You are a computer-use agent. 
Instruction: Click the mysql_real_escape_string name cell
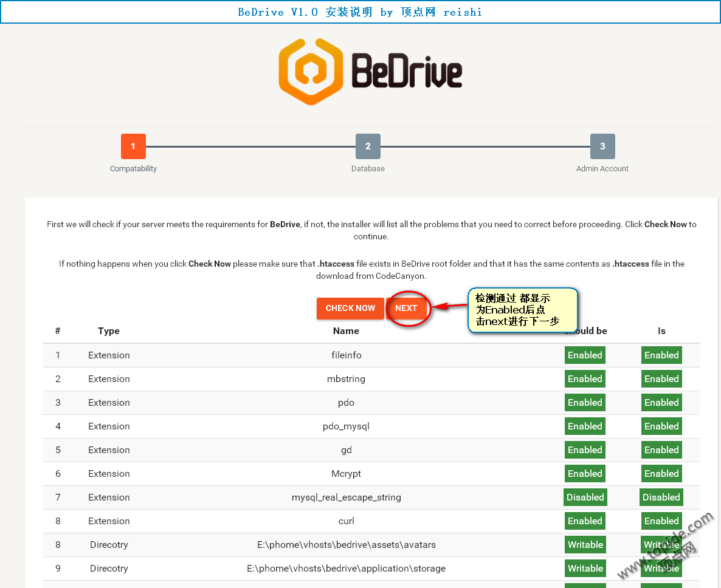(x=347, y=497)
